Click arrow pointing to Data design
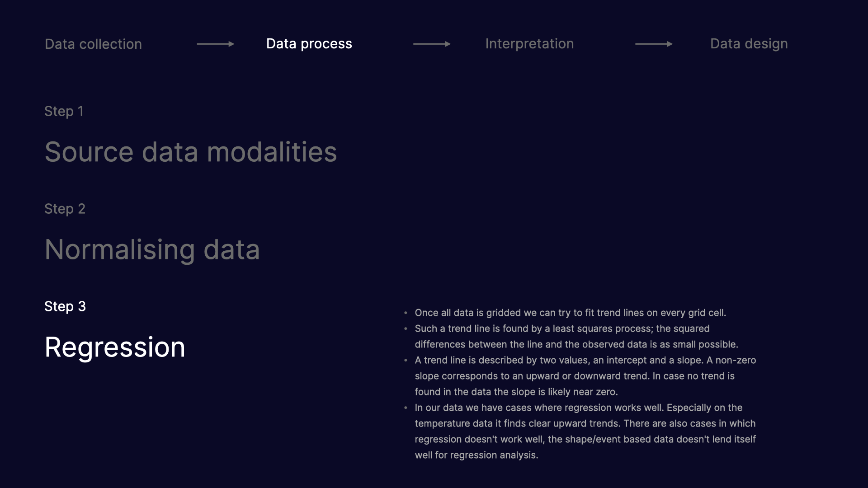Screen dimensions: 868x488 [x=654, y=44]
